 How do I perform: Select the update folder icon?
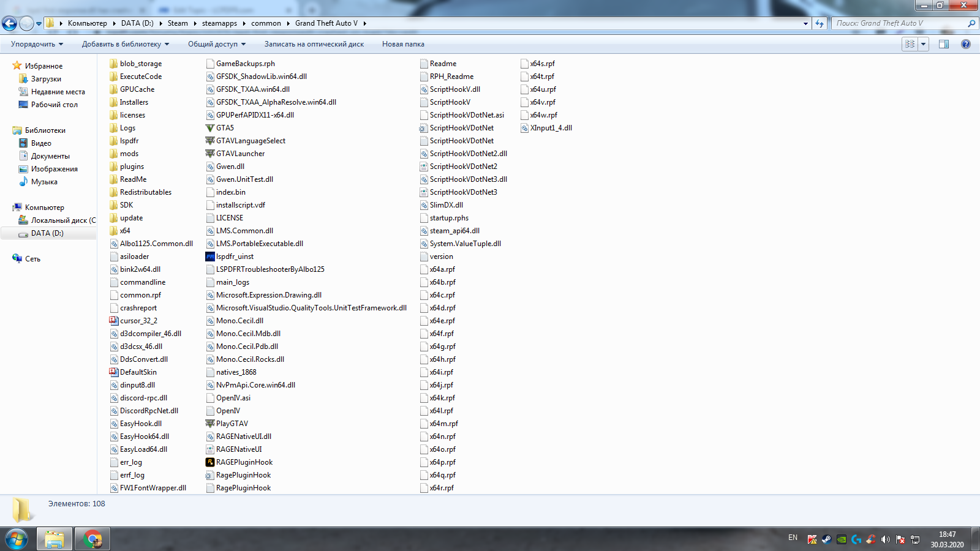pyautogui.click(x=114, y=218)
